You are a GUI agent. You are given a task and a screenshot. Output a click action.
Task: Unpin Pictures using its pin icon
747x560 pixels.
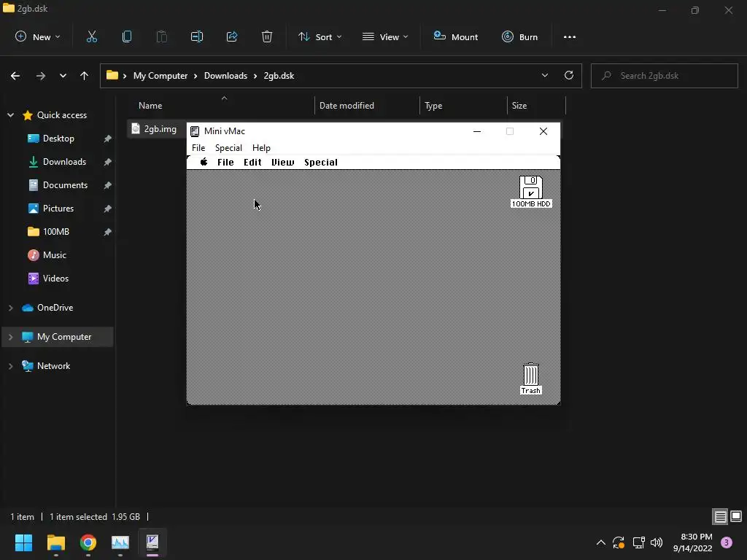[108, 209]
